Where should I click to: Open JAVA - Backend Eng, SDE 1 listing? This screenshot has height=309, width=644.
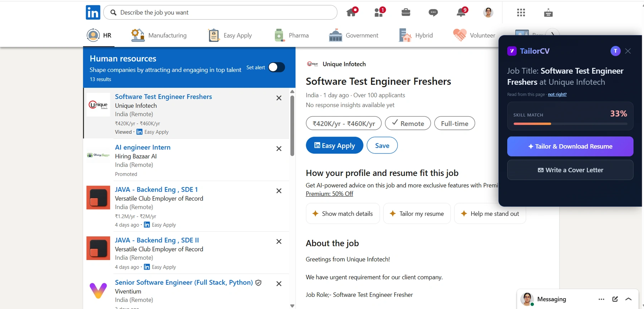156,190
